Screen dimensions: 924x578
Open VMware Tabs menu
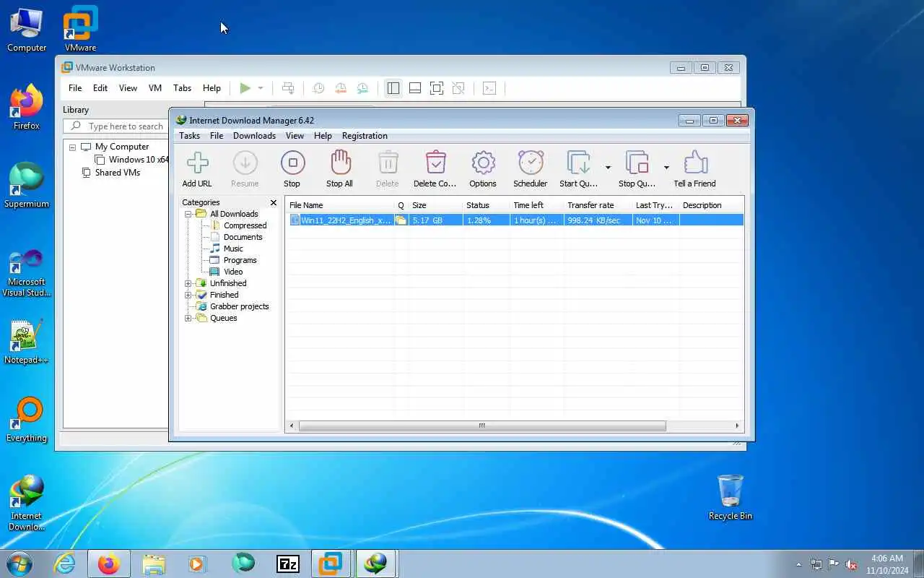(182, 88)
